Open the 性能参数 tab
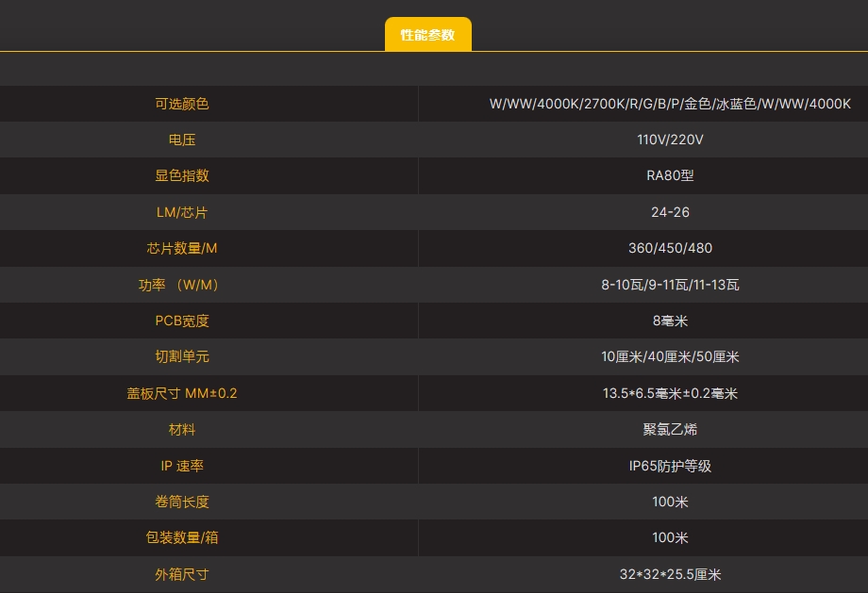Screen dimensions: 868x593 (x=427, y=35)
